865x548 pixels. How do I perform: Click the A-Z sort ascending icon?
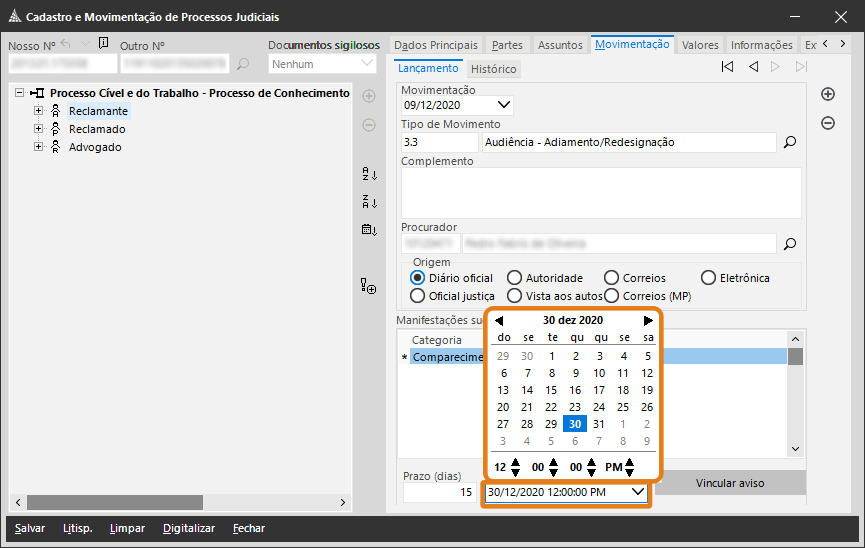pos(369,174)
